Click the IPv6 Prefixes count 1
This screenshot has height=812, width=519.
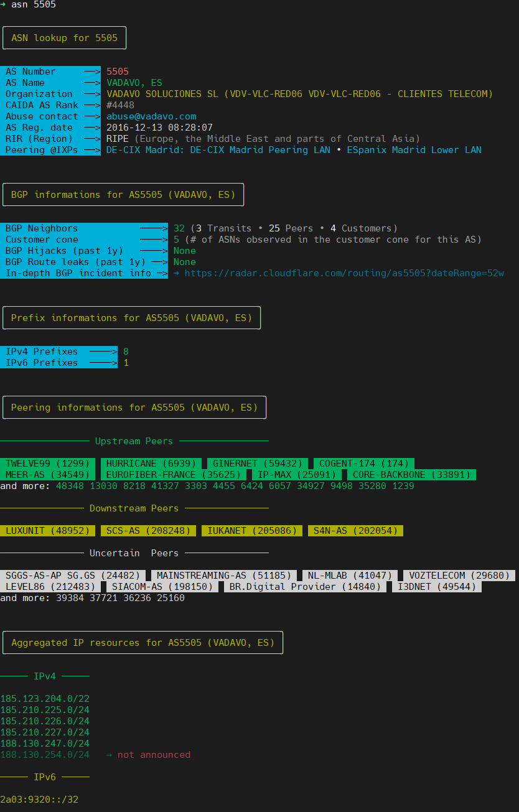pyautogui.click(x=126, y=363)
